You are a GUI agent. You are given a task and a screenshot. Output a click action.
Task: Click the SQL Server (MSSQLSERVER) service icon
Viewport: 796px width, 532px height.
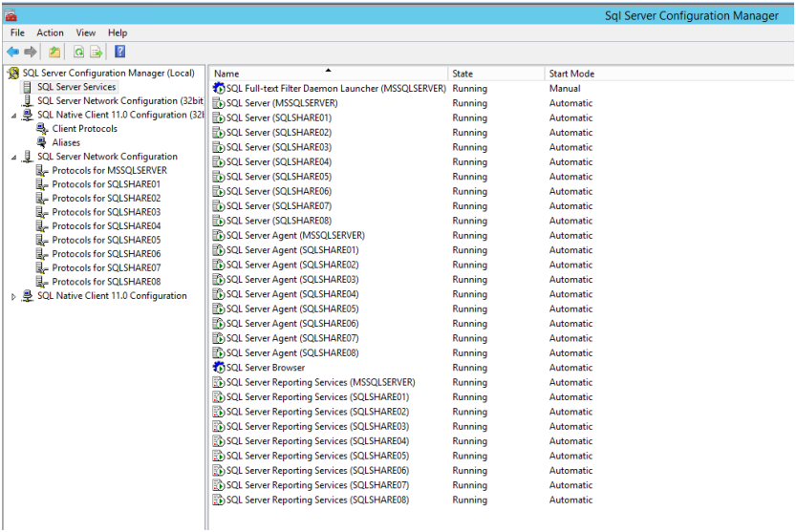[219, 103]
